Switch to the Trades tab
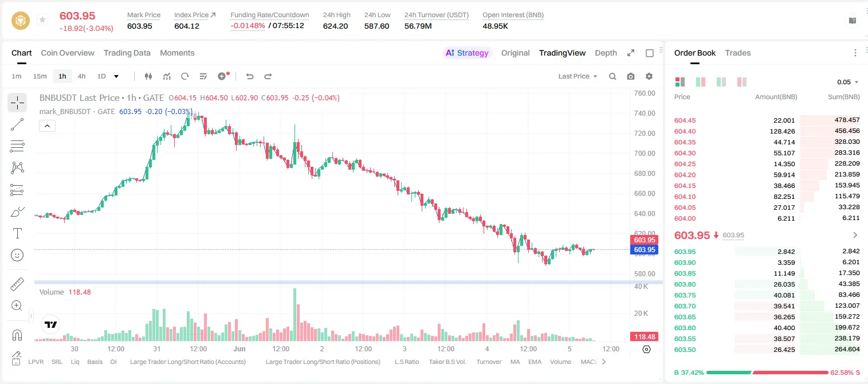Viewport: 868px width, 384px height. point(737,53)
